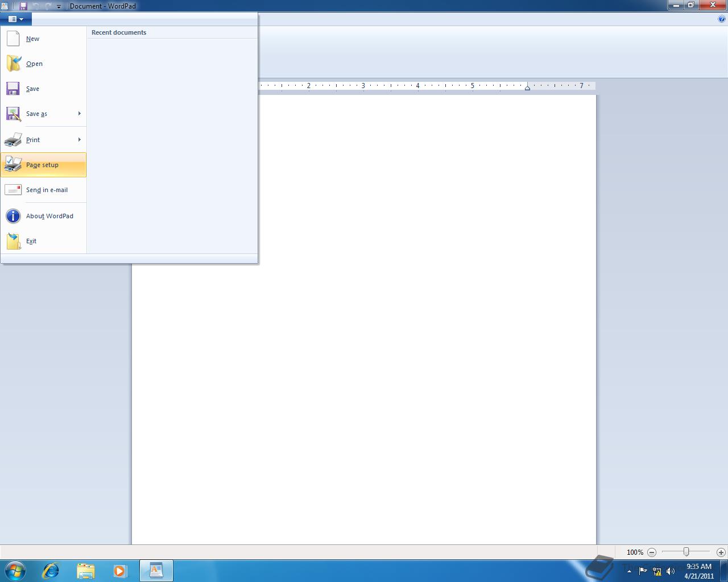Launch Windows Media Player from taskbar
728x582 pixels.
coord(120,571)
